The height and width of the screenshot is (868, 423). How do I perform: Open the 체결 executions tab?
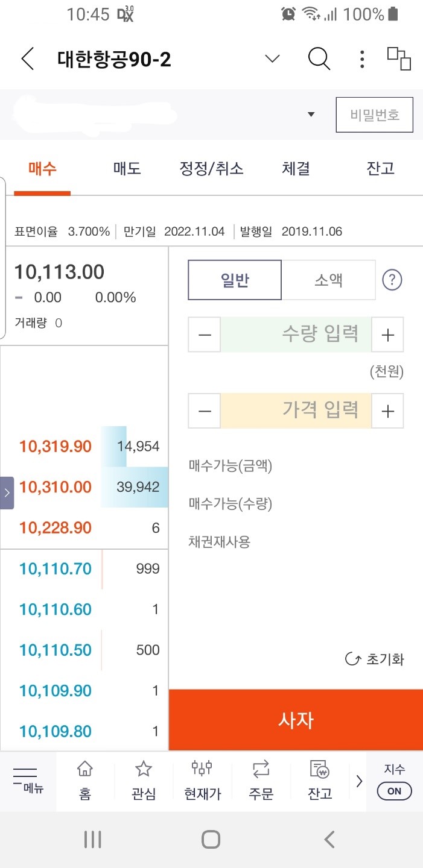click(x=295, y=169)
